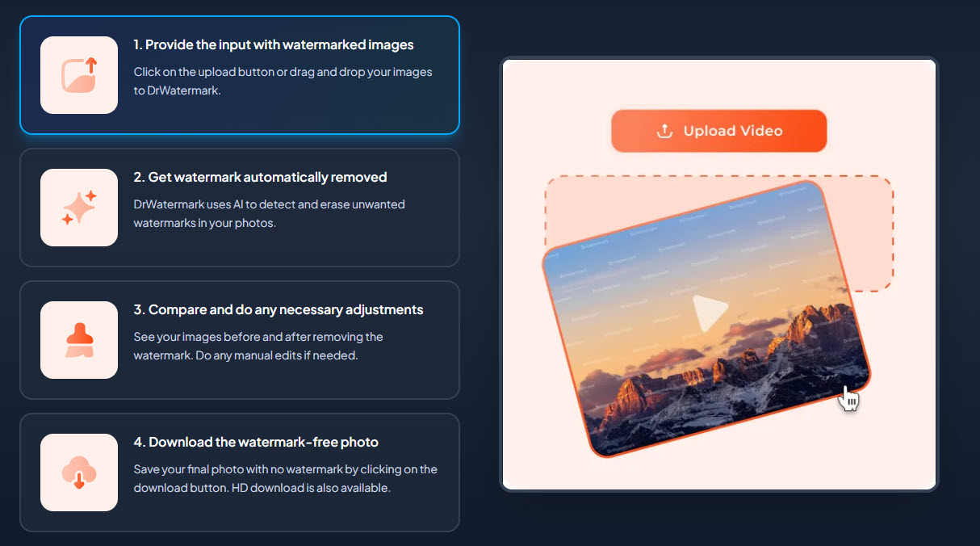
Task: Click the HD download description text
Action: tap(286, 479)
